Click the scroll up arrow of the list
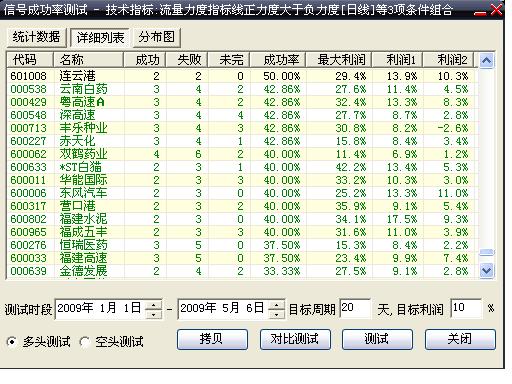 click(x=486, y=61)
